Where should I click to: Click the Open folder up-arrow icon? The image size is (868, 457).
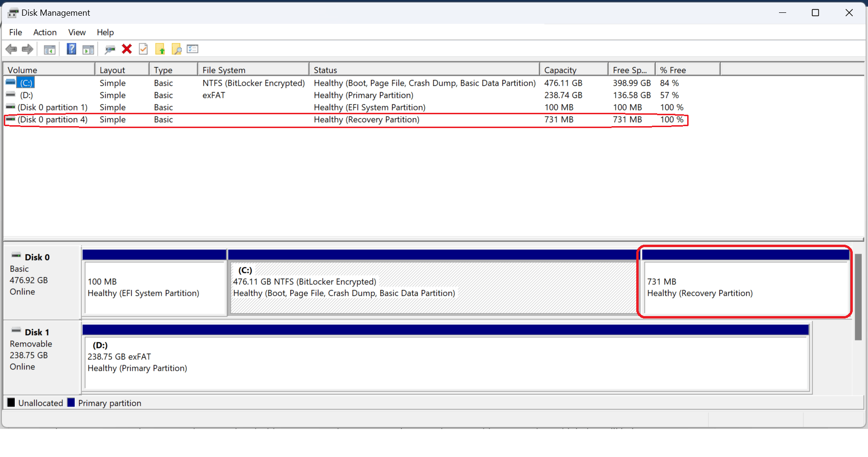[160, 49]
